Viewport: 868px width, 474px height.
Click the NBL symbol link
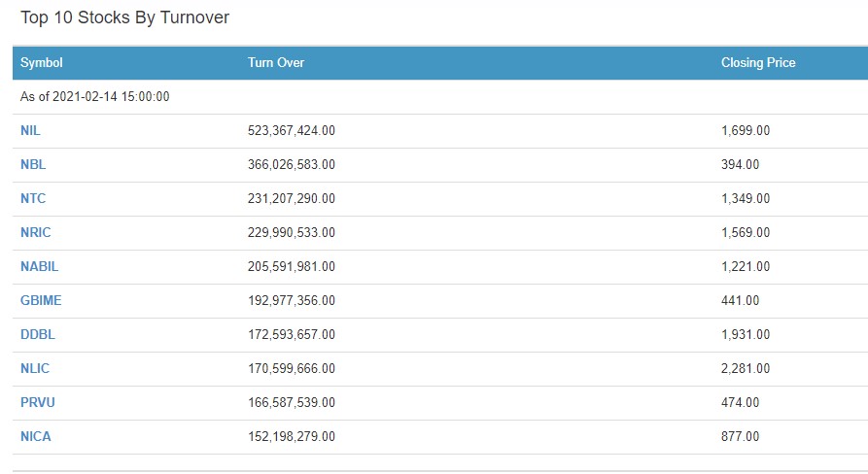pos(33,164)
